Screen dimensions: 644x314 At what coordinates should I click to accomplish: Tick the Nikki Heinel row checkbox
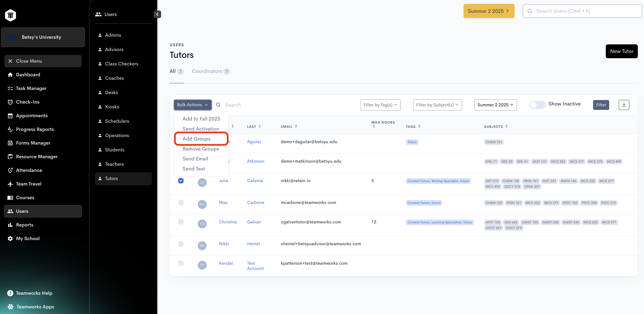pos(181,244)
